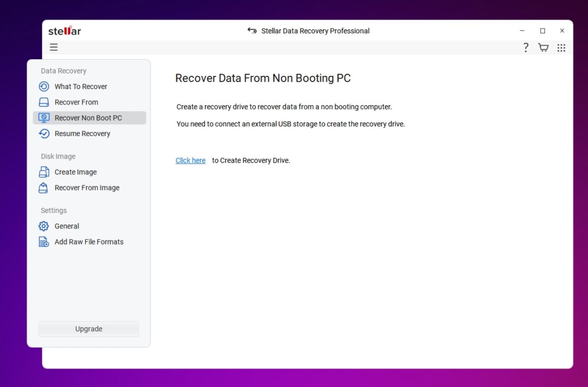Viewport: 588px width, 387px height.
Task: Click the back arrow icon beside title
Action: point(252,31)
